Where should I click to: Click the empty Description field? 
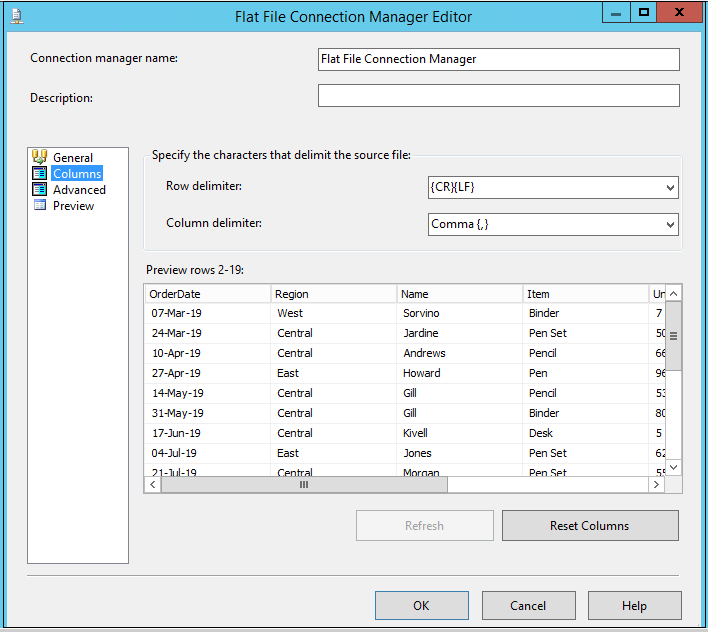tap(498, 96)
